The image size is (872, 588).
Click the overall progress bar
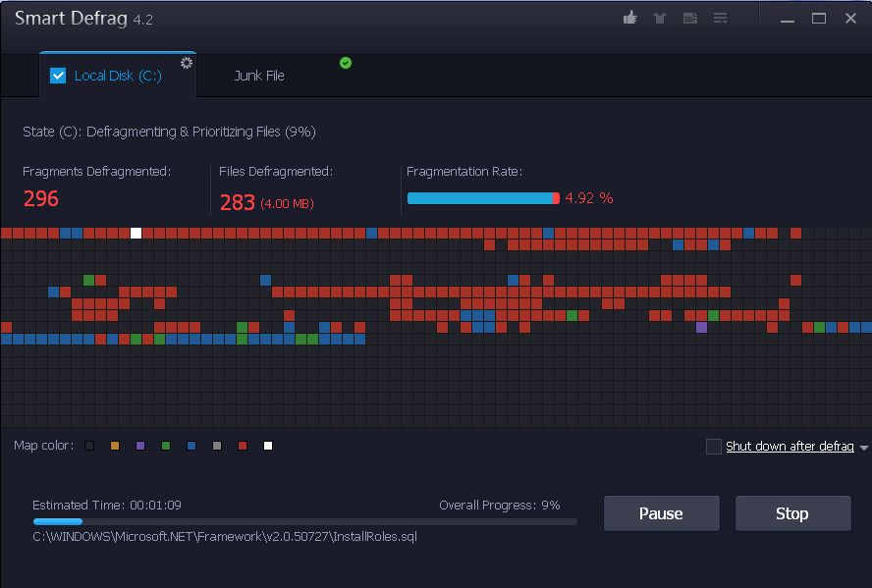304,521
